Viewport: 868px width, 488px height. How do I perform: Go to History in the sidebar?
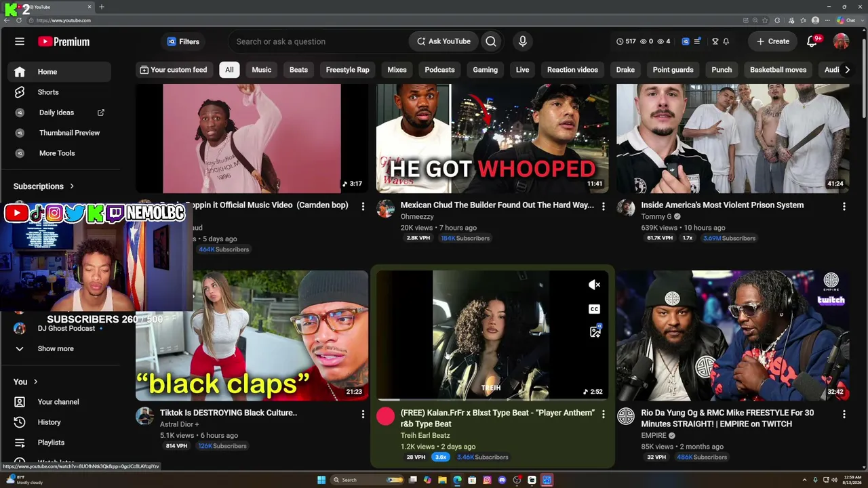pos(60,422)
